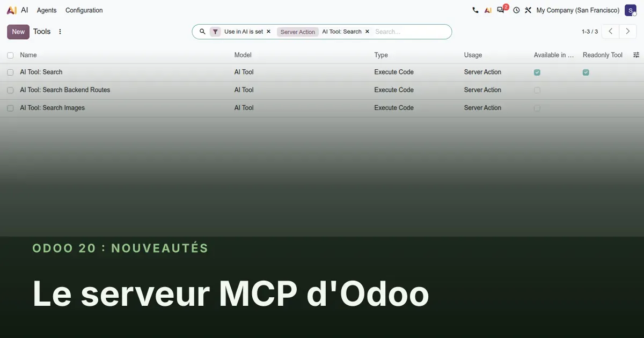The image size is (644, 338).
Task: Open the Configuration menu
Action: [x=84, y=10]
